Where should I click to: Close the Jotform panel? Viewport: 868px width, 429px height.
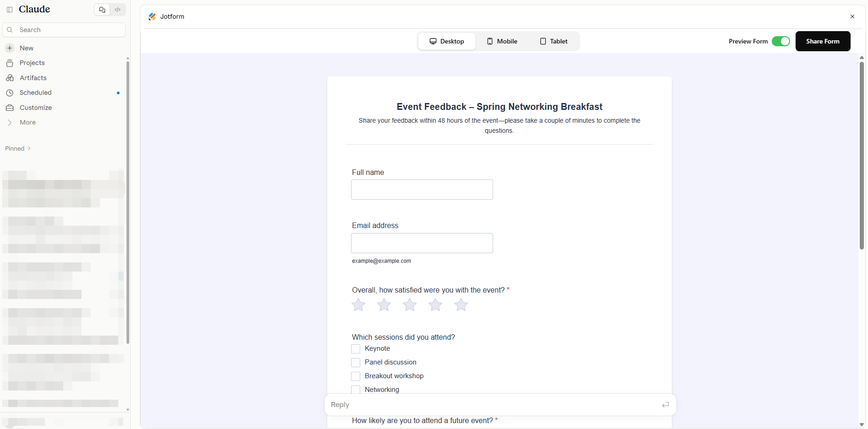pos(852,16)
